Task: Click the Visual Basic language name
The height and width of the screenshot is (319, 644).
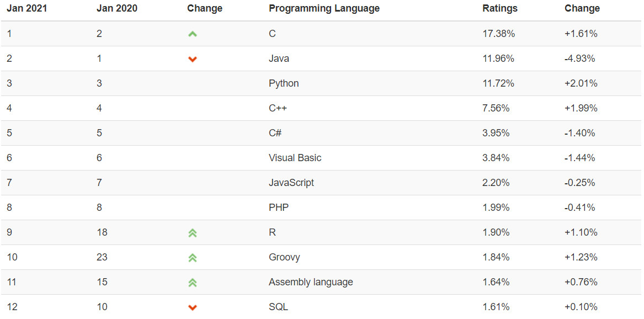Action: 295,158
